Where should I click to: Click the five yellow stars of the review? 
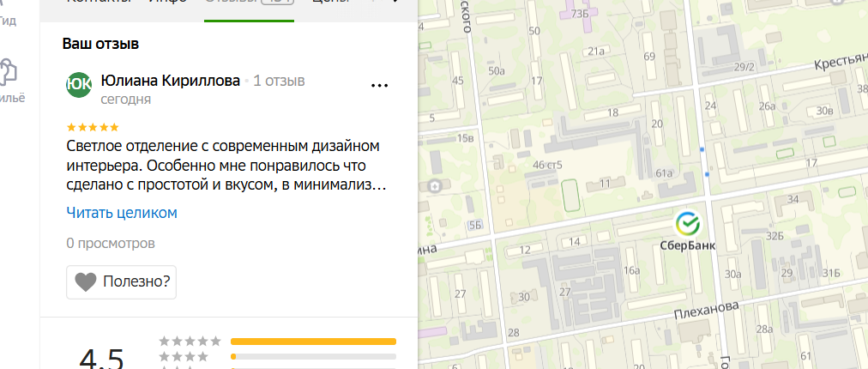point(93,127)
